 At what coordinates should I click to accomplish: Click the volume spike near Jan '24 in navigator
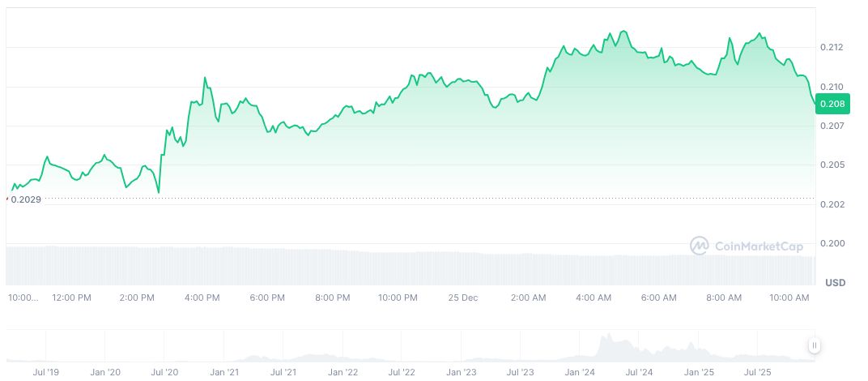pyautogui.click(x=606, y=340)
